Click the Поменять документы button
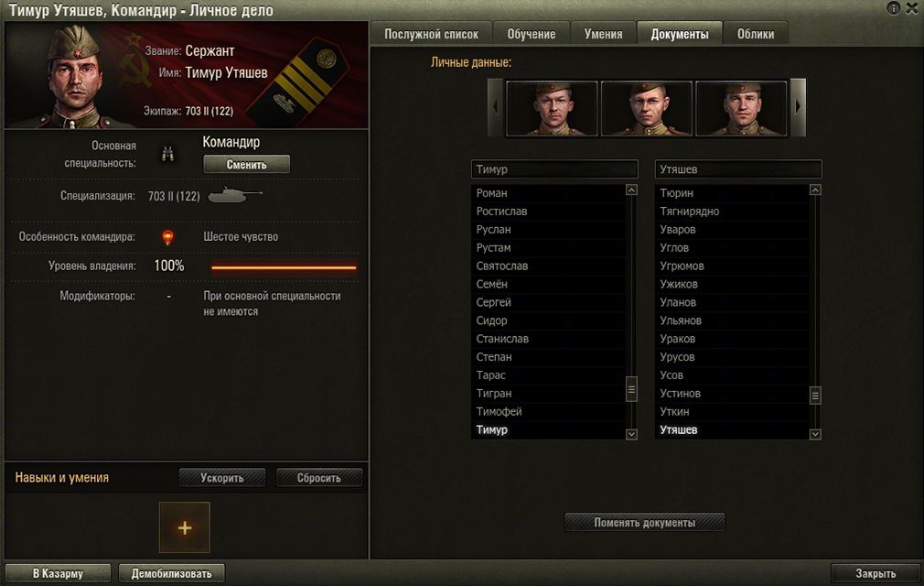The width and height of the screenshot is (924, 586). point(644,522)
